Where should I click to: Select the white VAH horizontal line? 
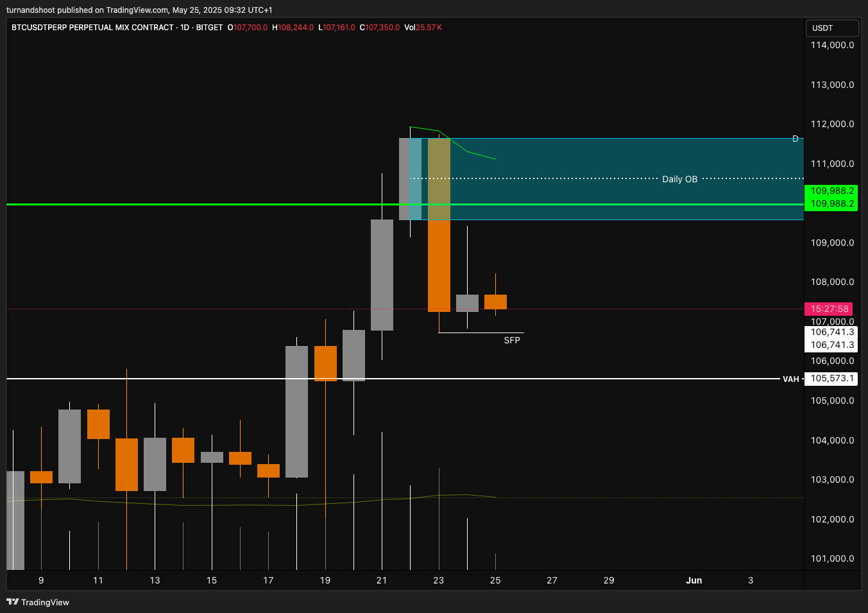pos(393,379)
